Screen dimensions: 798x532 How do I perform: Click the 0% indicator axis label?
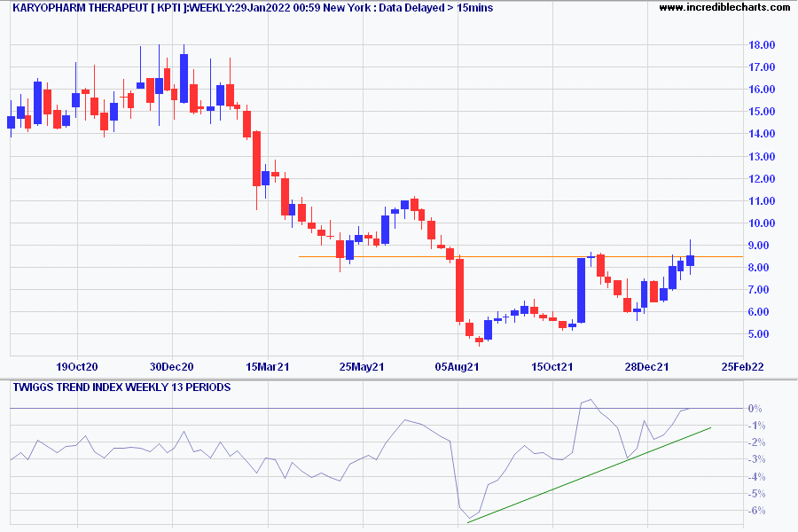pyautogui.click(x=755, y=409)
